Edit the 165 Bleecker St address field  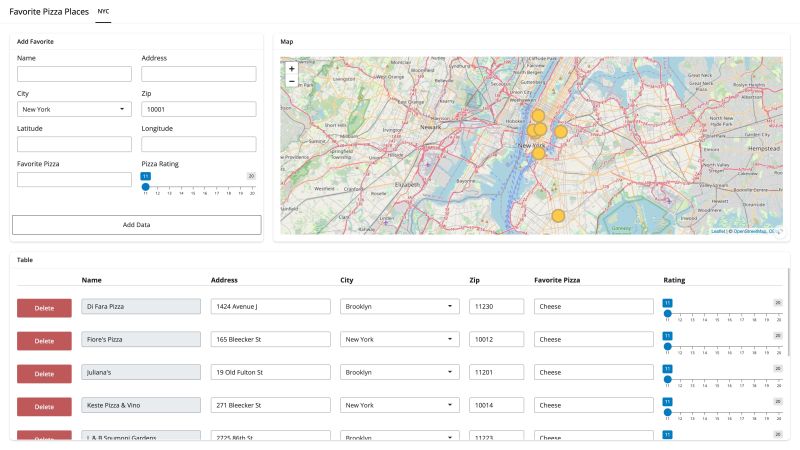[x=270, y=339]
